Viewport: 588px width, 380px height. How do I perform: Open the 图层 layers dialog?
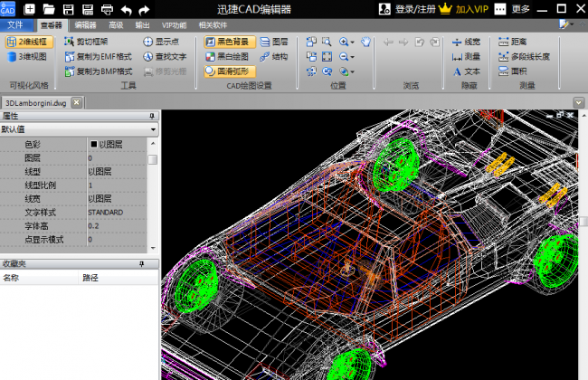274,42
